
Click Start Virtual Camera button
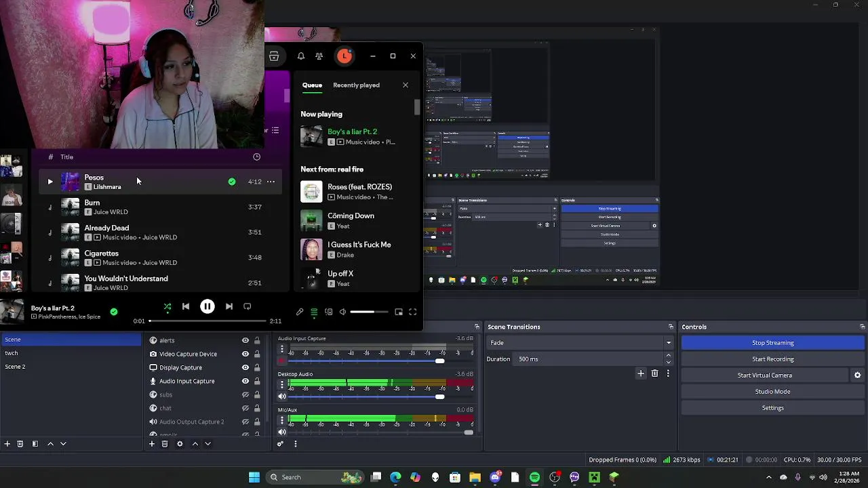coord(765,375)
